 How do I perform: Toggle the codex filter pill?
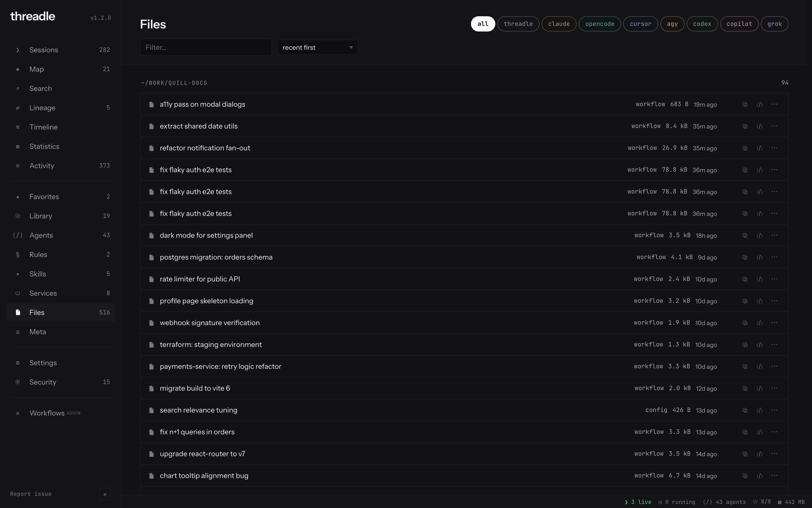702,24
